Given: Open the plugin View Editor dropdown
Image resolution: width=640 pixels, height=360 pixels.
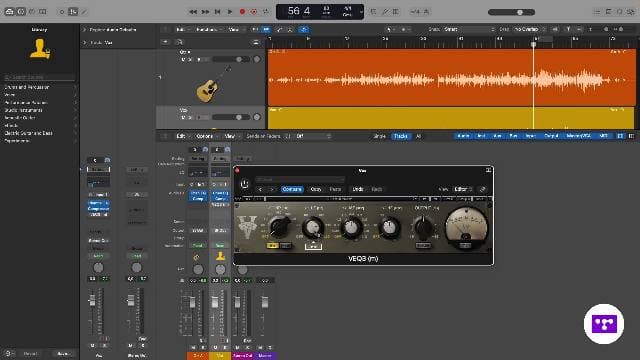Looking at the screenshot, I should (463, 189).
